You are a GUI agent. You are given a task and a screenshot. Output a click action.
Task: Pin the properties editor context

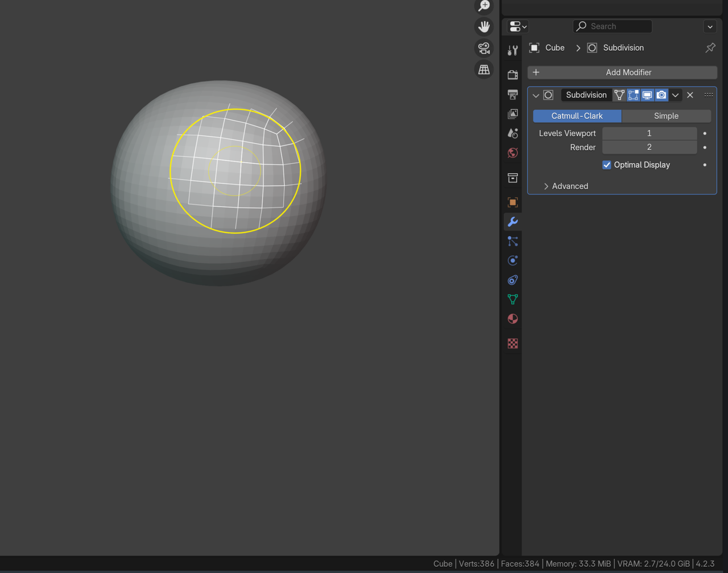pos(710,48)
